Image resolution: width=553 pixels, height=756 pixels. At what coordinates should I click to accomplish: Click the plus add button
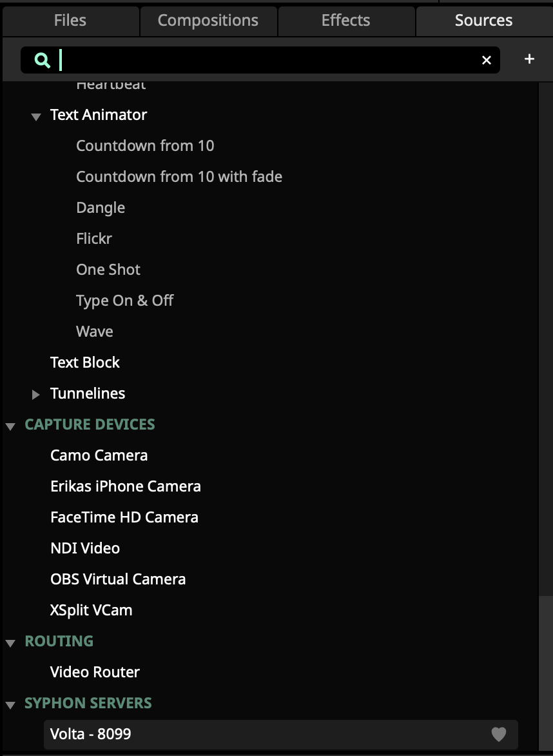point(529,59)
